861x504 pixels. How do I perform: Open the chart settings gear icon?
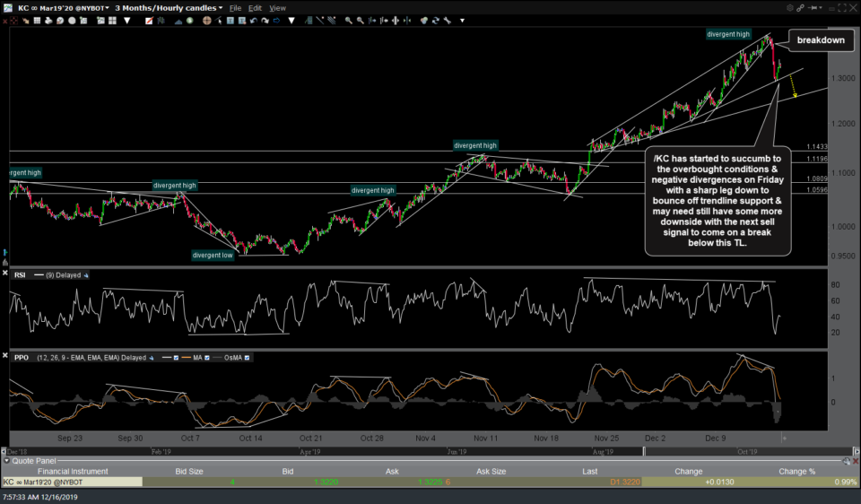[791, 7]
